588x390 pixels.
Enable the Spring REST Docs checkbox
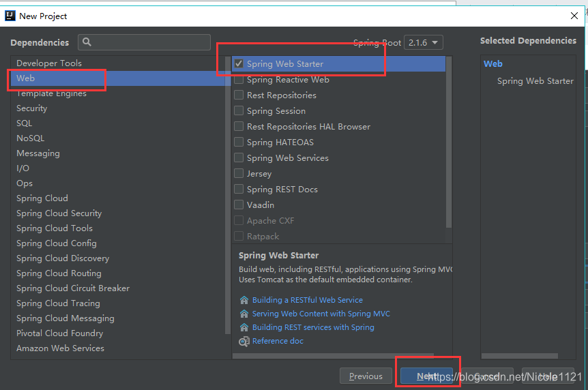point(239,189)
